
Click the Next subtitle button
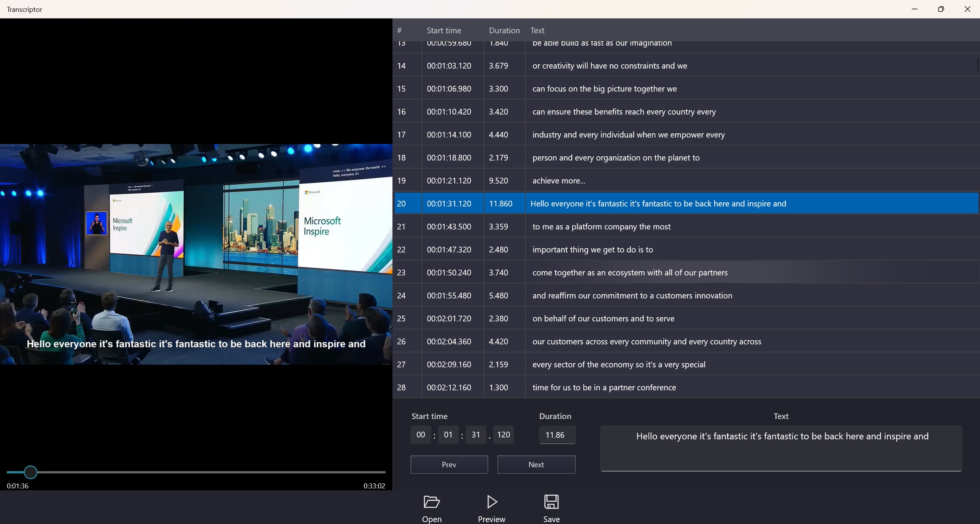tap(536, 465)
